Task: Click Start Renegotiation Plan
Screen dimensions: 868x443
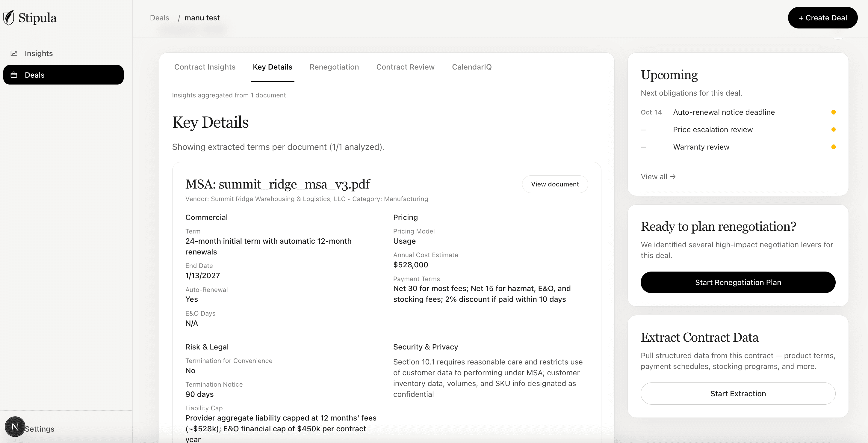Action: click(x=738, y=282)
